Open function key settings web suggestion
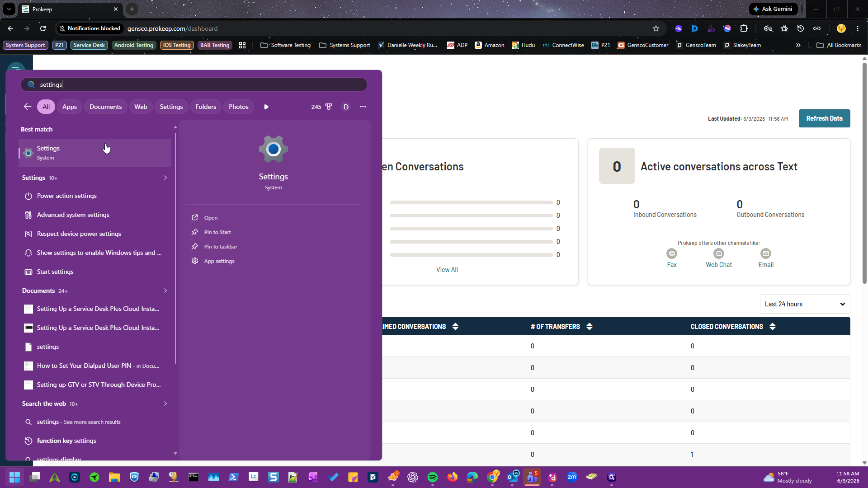Image resolution: width=868 pixels, height=488 pixels. (95, 441)
